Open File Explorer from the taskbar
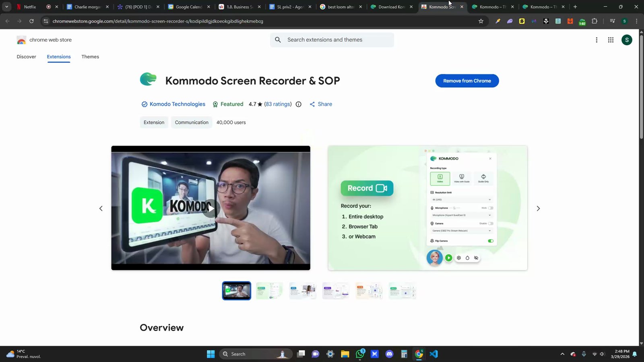The image size is (644, 362). click(345, 354)
